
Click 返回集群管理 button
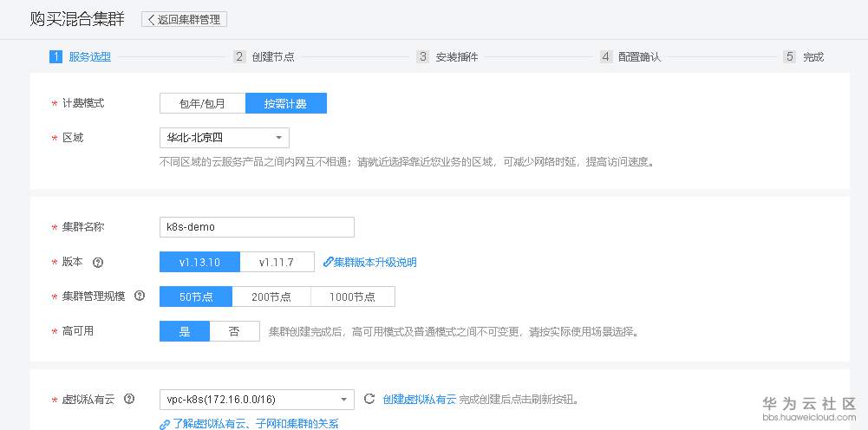point(185,19)
